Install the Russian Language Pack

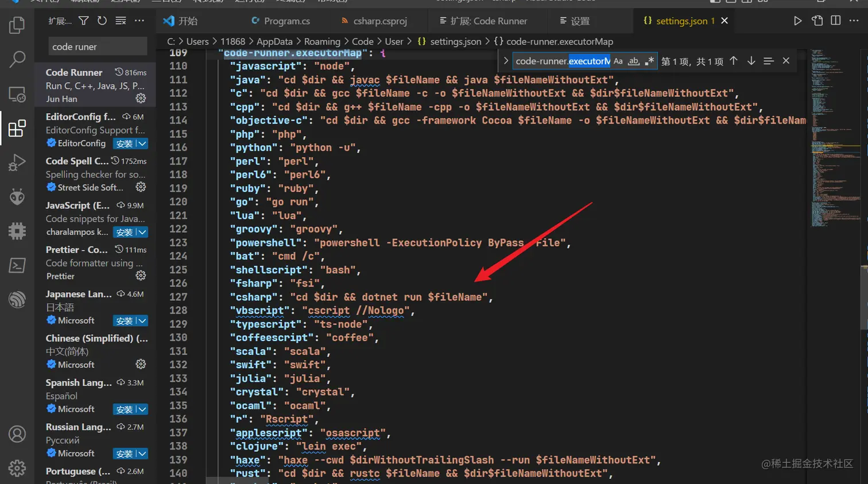click(124, 454)
